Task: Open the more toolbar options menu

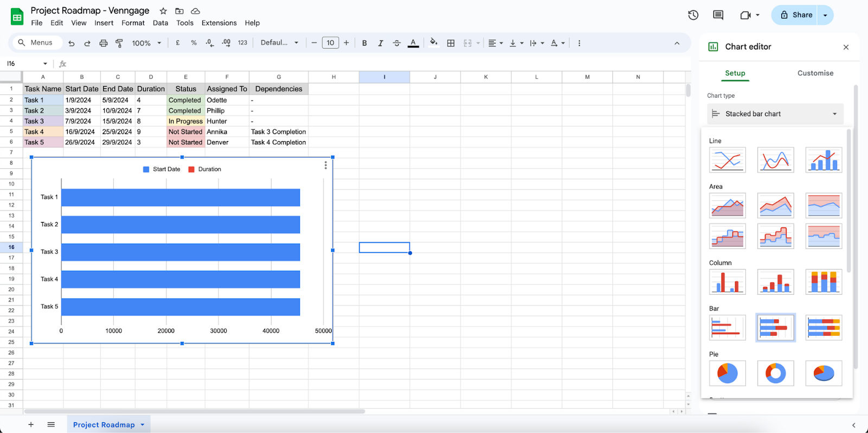Action: coord(579,43)
